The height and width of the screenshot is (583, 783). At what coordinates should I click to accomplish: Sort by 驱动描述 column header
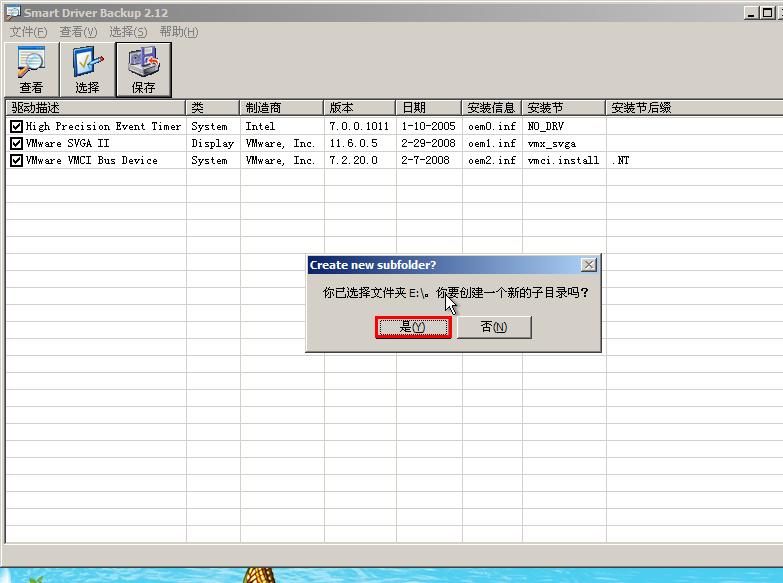coord(95,107)
